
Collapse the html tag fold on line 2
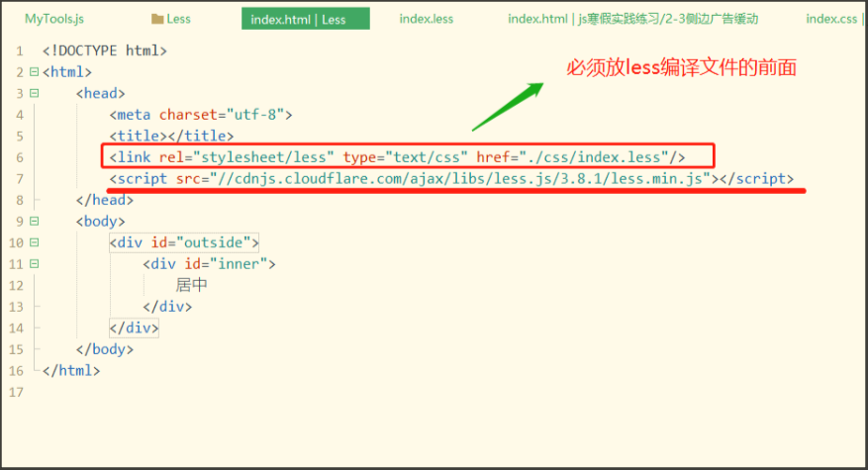[34, 72]
